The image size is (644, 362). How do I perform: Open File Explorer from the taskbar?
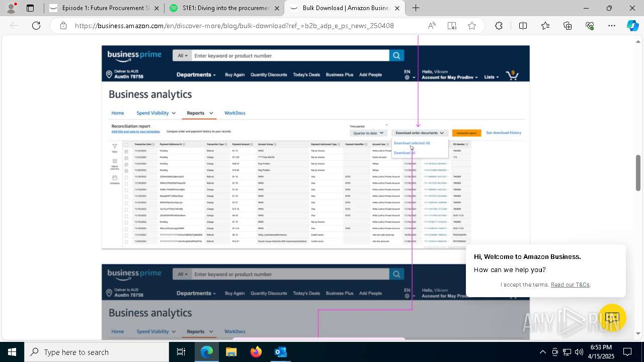click(231, 352)
